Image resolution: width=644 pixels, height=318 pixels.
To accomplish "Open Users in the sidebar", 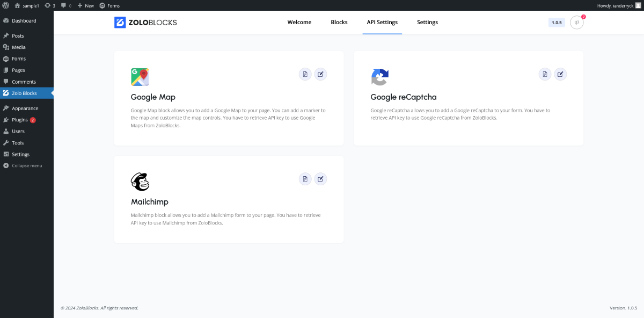I will [x=27, y=131].
